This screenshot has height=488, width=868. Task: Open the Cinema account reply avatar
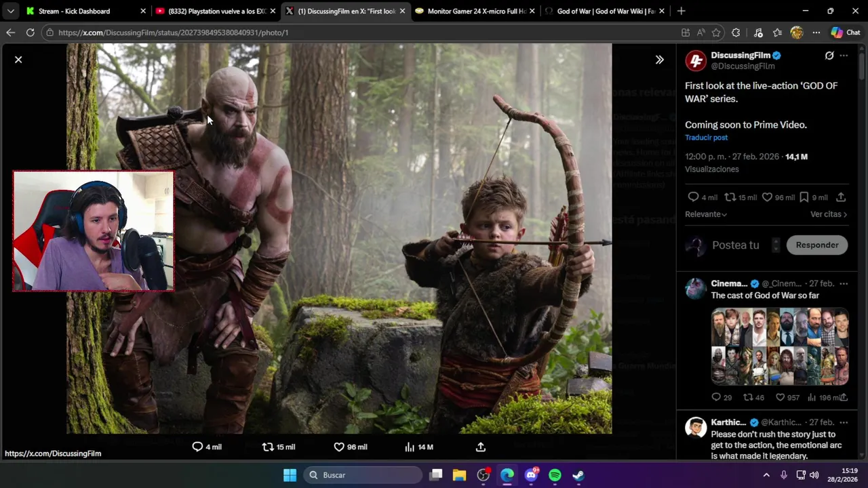[x=696, y=289]
